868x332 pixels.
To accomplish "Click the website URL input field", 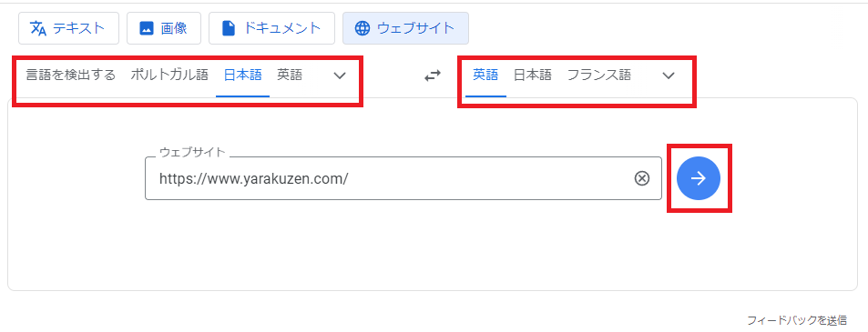I will coord(387,178).
